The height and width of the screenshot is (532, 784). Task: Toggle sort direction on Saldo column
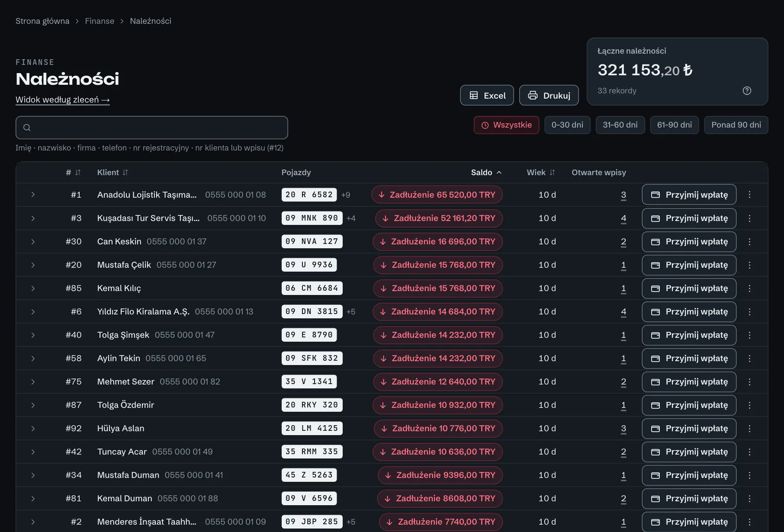tap(486, 173)
